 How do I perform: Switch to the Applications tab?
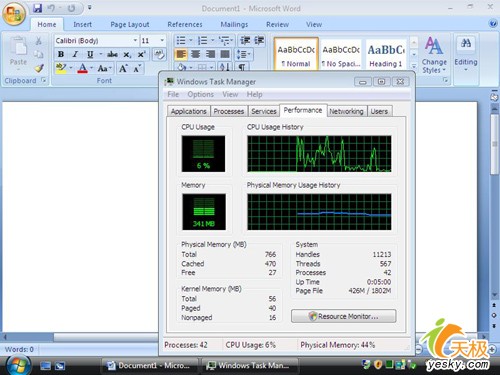(188, 111)
